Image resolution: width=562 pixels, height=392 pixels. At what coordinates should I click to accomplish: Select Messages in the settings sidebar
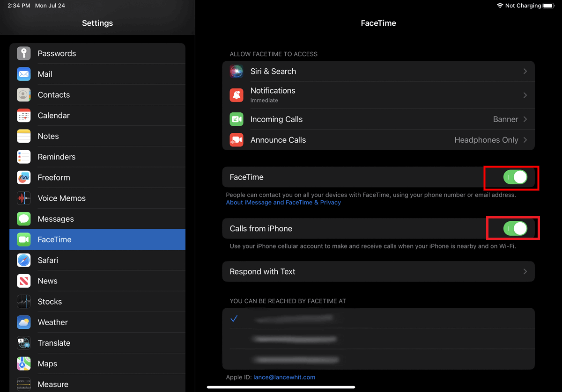tap(56, 219)
